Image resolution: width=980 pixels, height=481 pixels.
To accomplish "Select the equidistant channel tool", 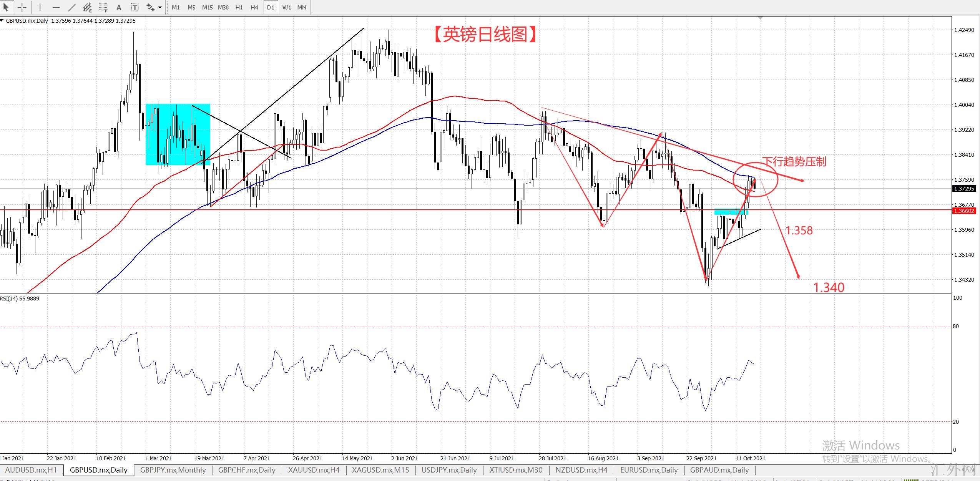I will tap(88, 7).
